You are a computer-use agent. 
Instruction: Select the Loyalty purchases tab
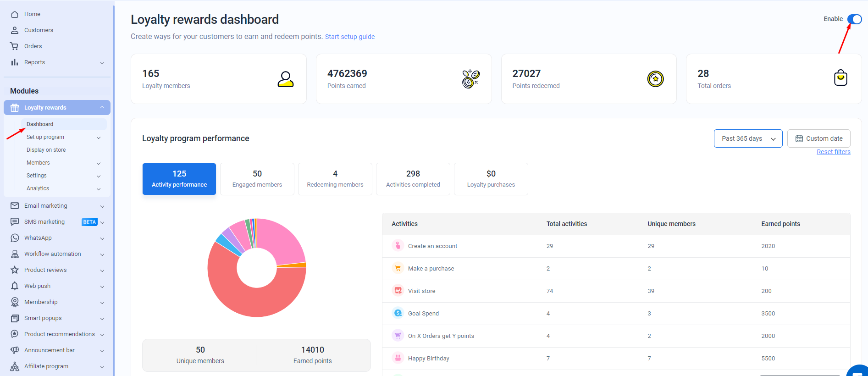tap(491, 179)
